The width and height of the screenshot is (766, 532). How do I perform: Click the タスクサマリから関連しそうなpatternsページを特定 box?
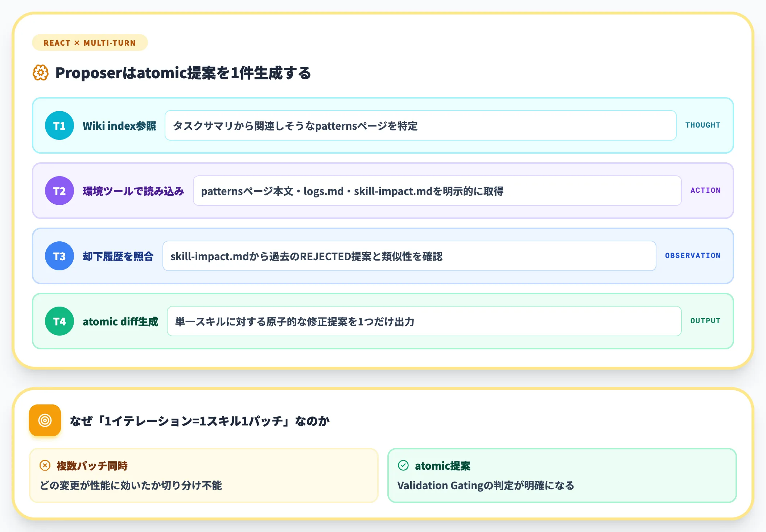421,125
